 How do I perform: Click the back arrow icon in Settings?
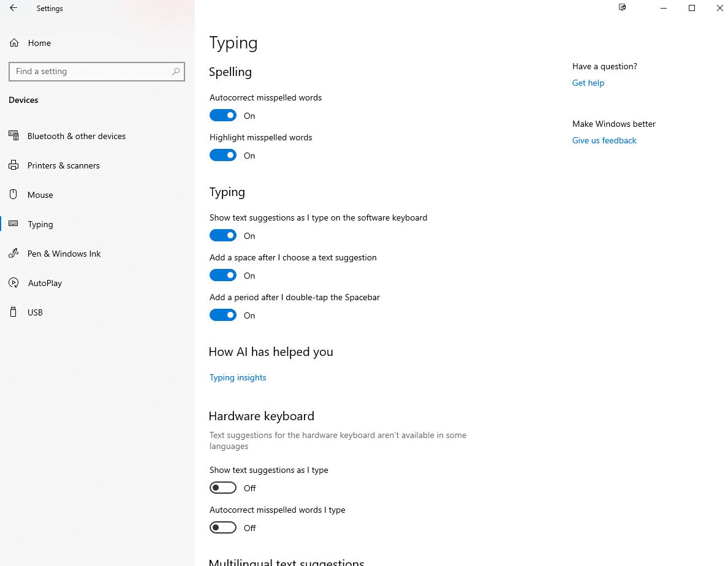coord(13,9)
